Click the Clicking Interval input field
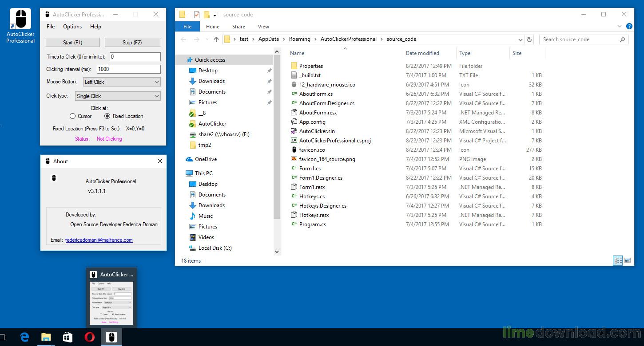644x346 pixels. click(x=128, y=69)
